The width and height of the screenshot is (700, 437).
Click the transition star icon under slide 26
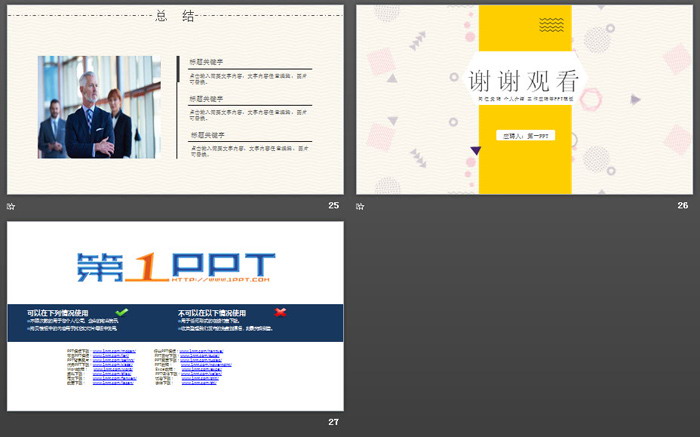pos(360,206)
